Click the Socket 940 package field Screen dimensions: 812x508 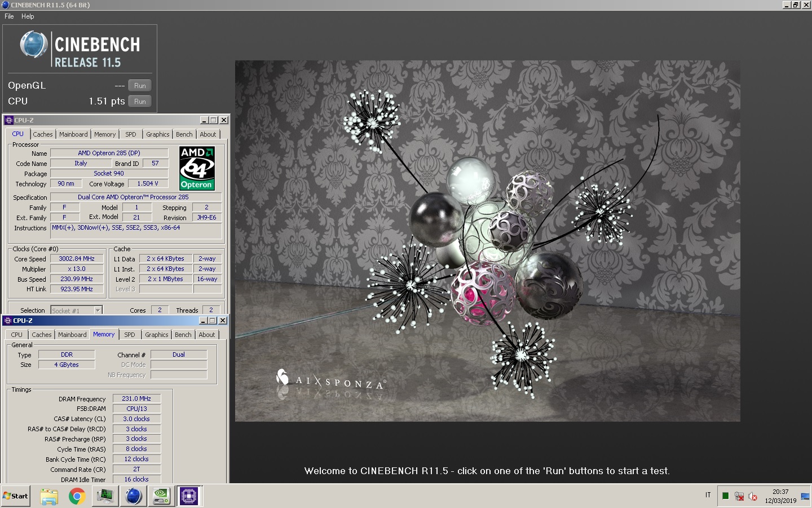tap(109, 173)
